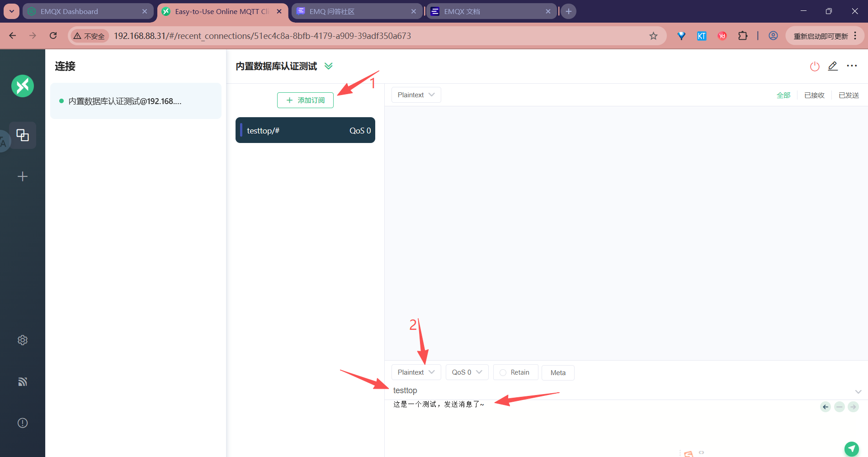Open new browser tab with plus
868x457 pixels.
pos(569,11)
